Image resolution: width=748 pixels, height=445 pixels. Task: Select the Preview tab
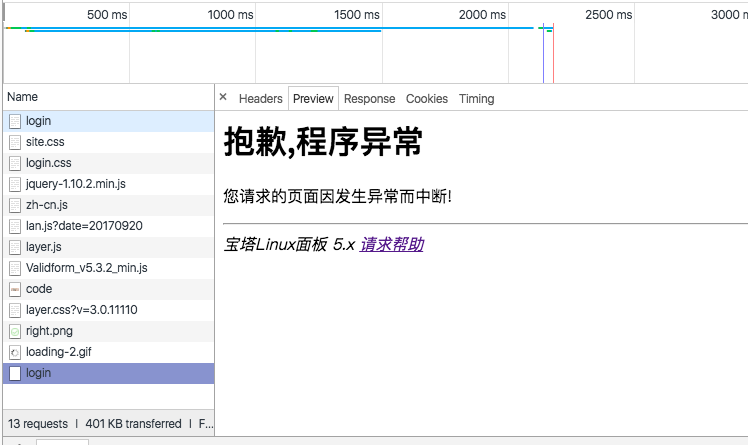[x=313, y=99]
